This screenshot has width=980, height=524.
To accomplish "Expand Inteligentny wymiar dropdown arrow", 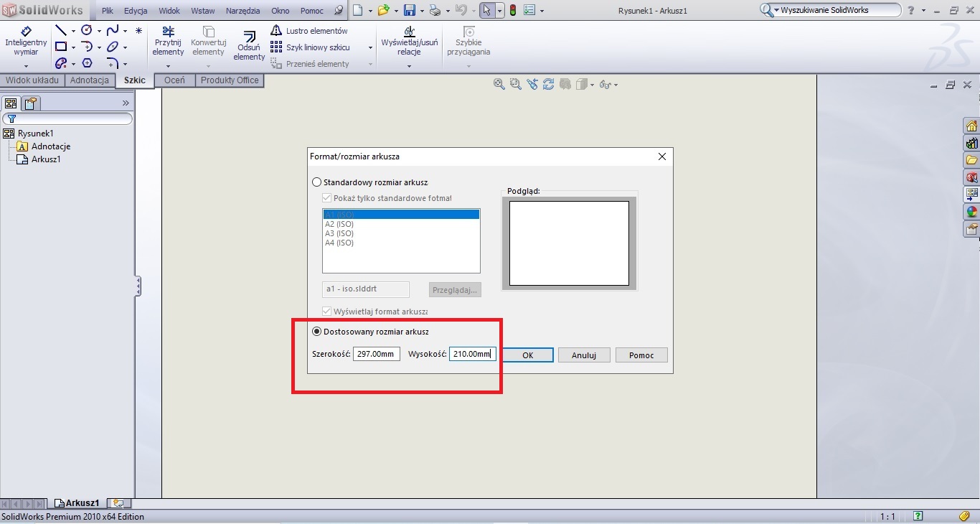I will [x=26, y=66].
